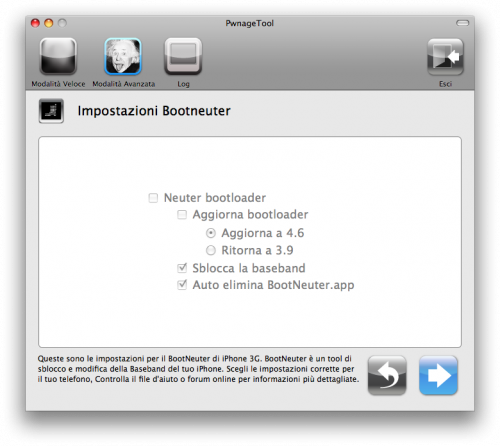Minimize the PwnageTool window with yellow button

click(x=49, y=23)
